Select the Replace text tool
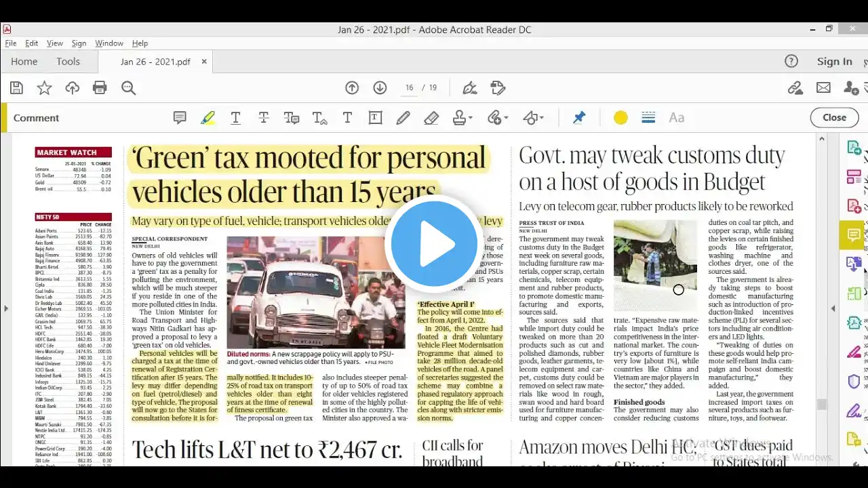Viewport: 868px width, 488px height. (x=292, y=118)
